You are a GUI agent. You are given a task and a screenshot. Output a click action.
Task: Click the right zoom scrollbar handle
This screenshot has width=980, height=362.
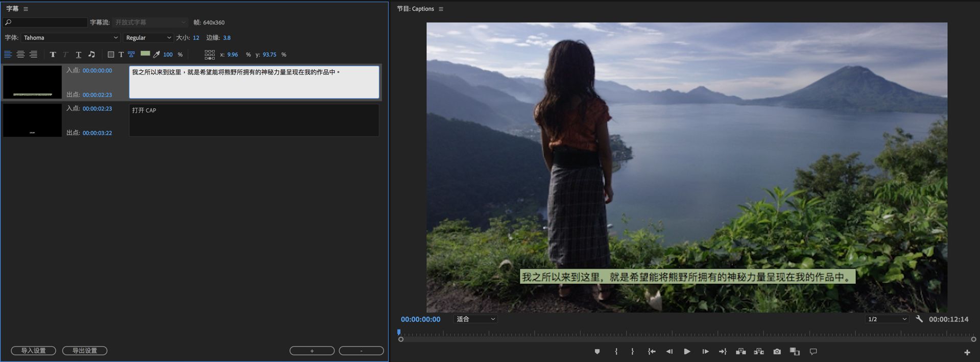click(x=973, y=340)
